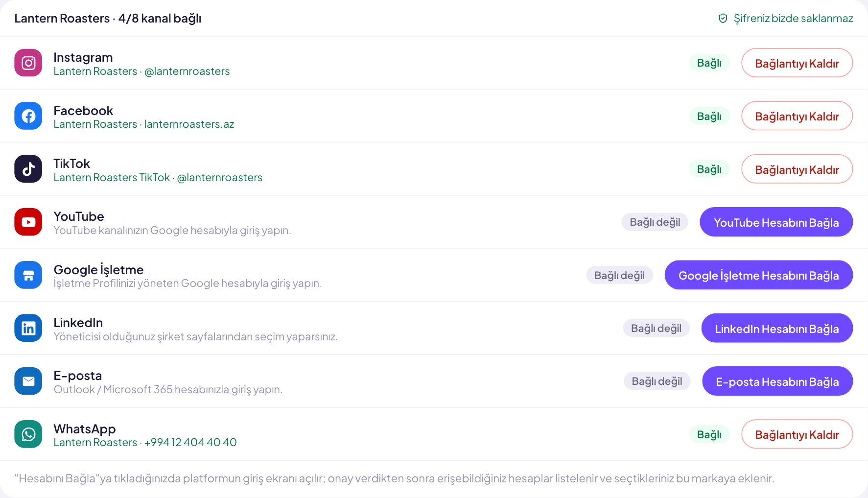
Task: Click the LinkedIn channel icon
Action: (x=28, y=328)
